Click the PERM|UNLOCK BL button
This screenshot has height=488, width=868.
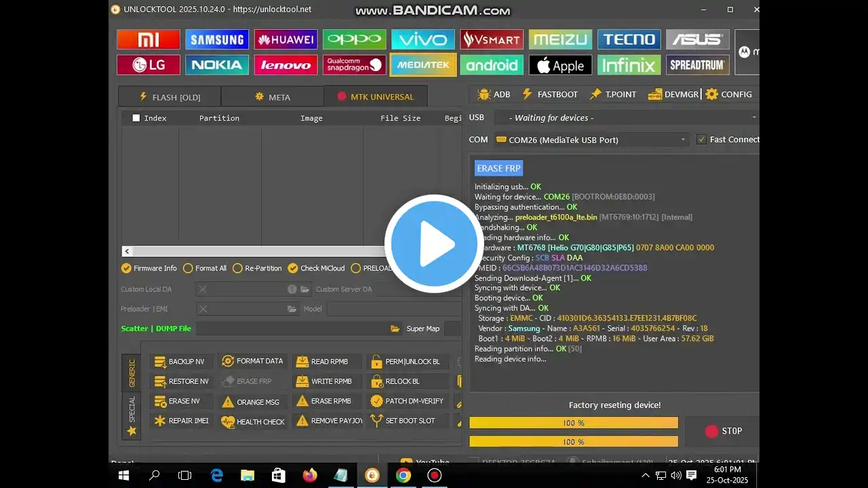click(407, 362)
